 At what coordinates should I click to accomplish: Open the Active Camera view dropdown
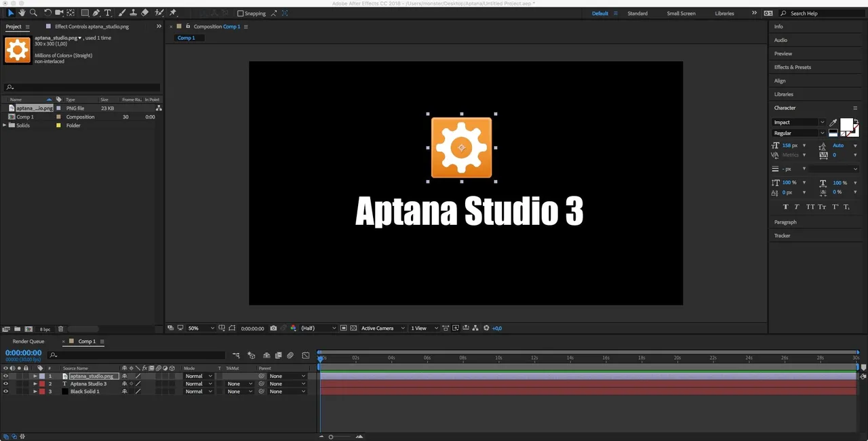point(382,328)
